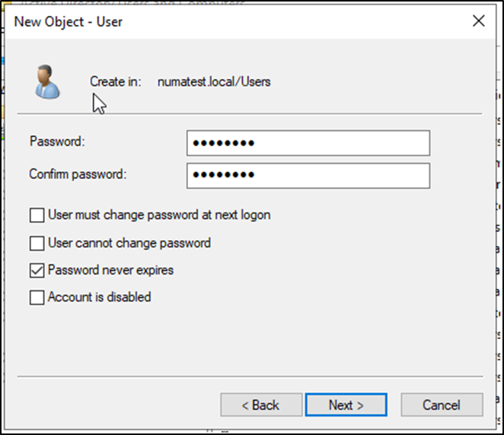Click the 'Password:' field label
Screen dimensions: 504x435
57,142
